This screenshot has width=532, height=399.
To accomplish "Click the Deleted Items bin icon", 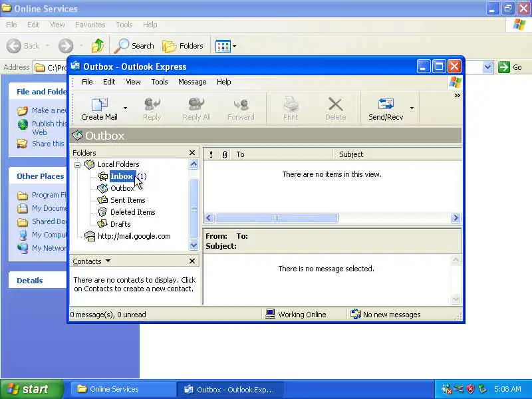I will click(x=102, y=212).
